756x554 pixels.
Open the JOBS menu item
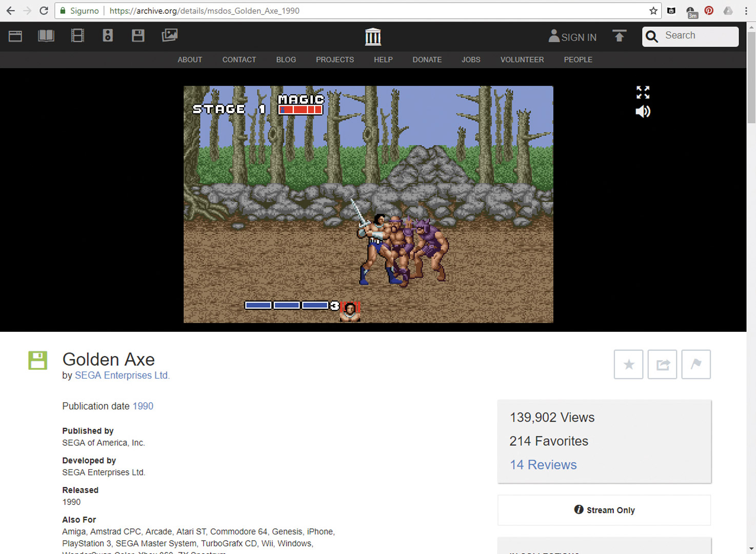click(471, 60)
